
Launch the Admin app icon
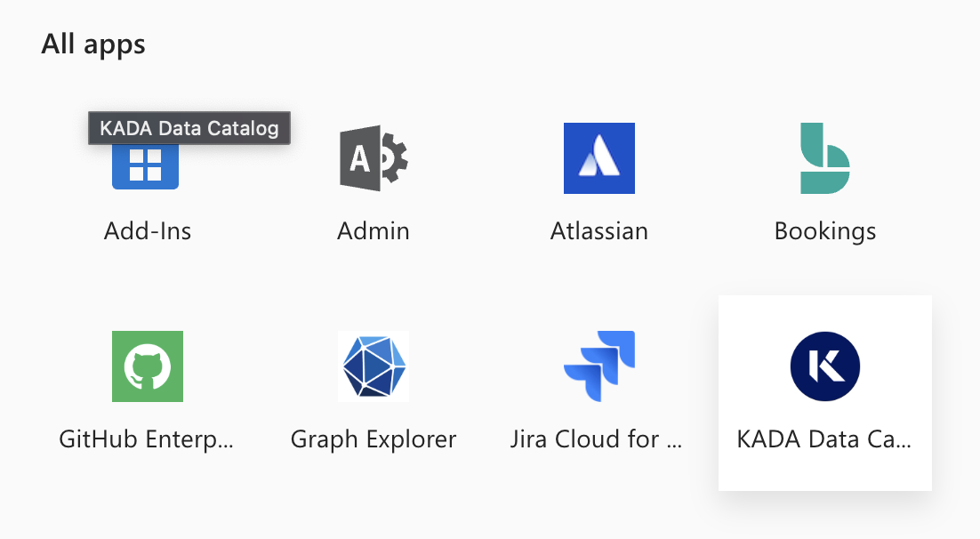[x=373, y=157]
